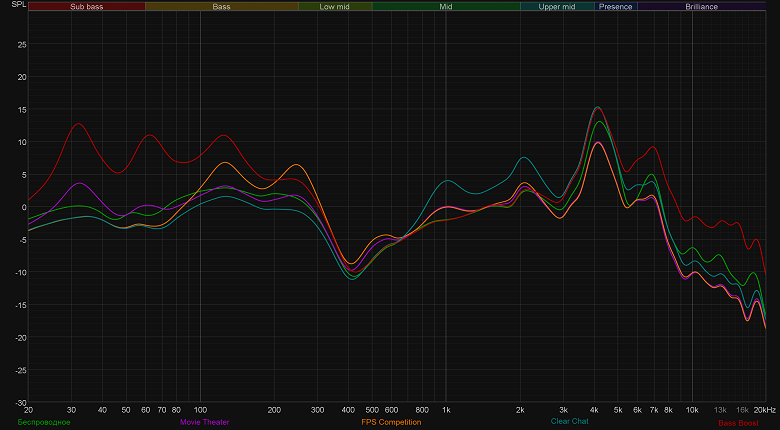Click the SPL axis label

(x=19, y=4)
